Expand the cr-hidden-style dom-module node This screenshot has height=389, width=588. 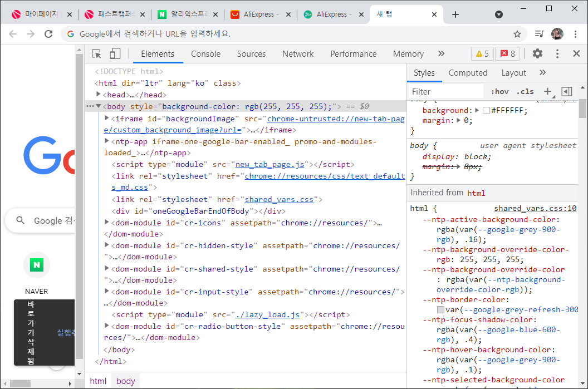pos(107,245)
